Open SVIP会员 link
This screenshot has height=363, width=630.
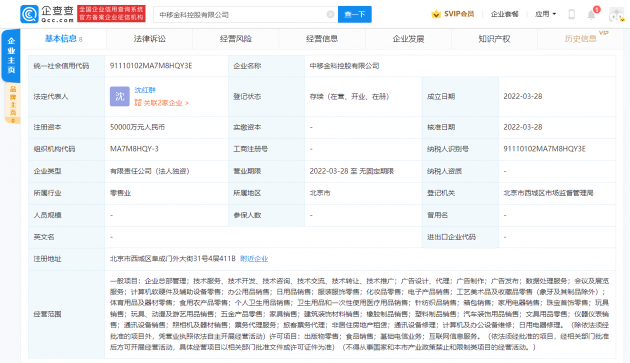[459, 14]
